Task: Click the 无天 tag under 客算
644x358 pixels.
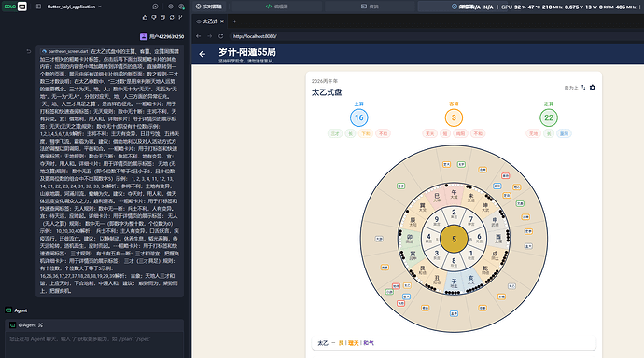Action: pyautogui.click(x=430, y=133)
